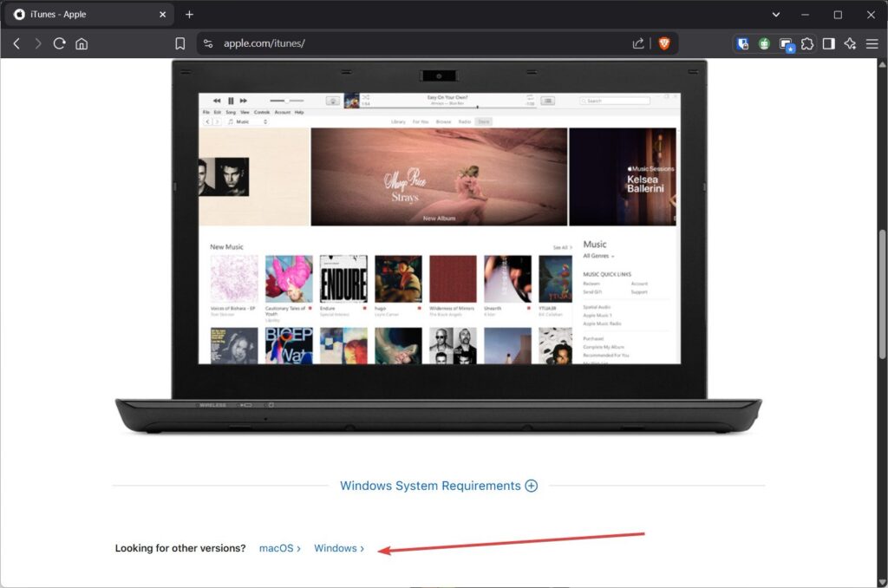This screenshot has height=588, width=888.
Task: Bookmark this page with the bookmark icon
Action: click(x=180, y=43)
